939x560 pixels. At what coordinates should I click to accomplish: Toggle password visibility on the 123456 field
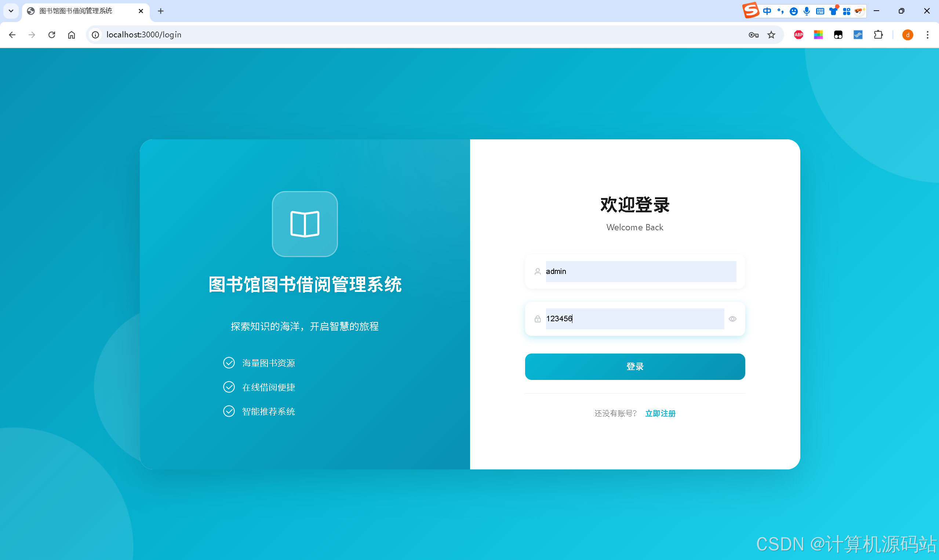[x=732, y=318]
